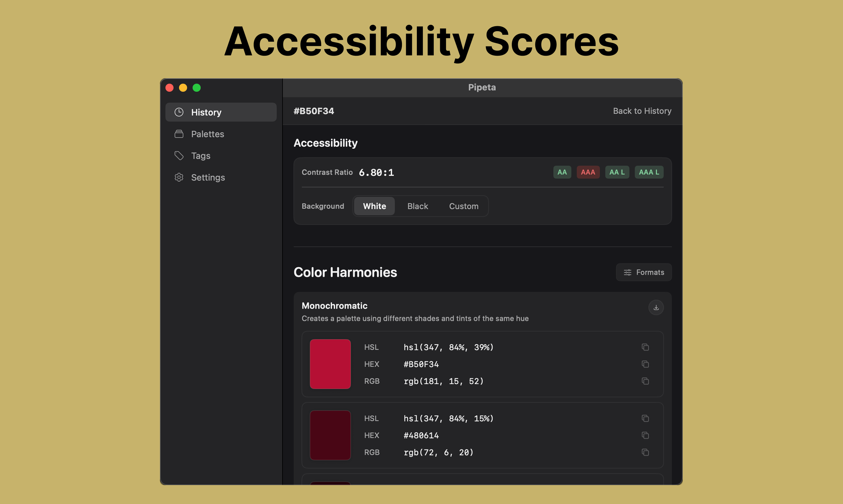Open Settings via the gear icon
The height and width of the screenshot is (504, 843).
[x=179, y=177]
